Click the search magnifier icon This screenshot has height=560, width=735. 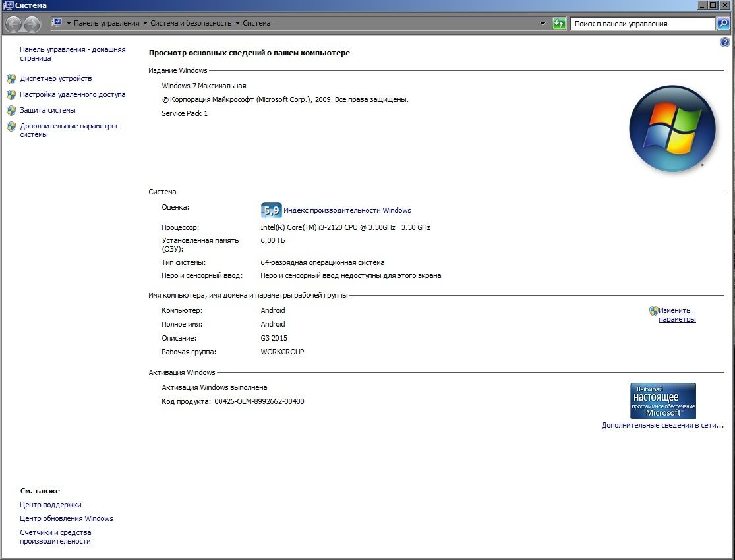click(x=723, y=24)
